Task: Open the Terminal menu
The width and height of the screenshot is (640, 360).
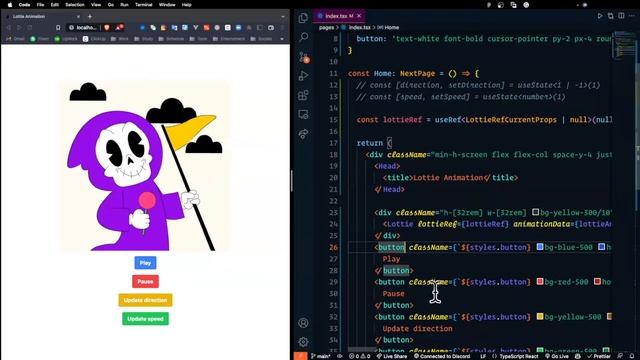Action: click(144, 4)
